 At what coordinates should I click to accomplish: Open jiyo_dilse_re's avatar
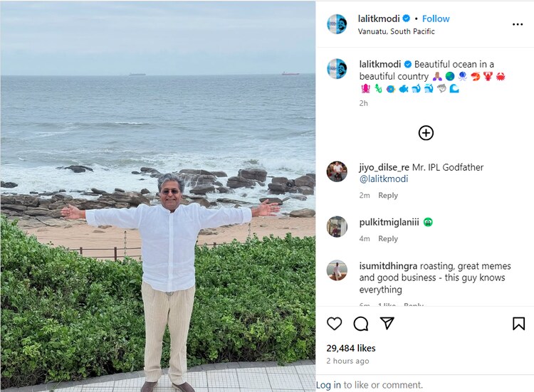337,171
